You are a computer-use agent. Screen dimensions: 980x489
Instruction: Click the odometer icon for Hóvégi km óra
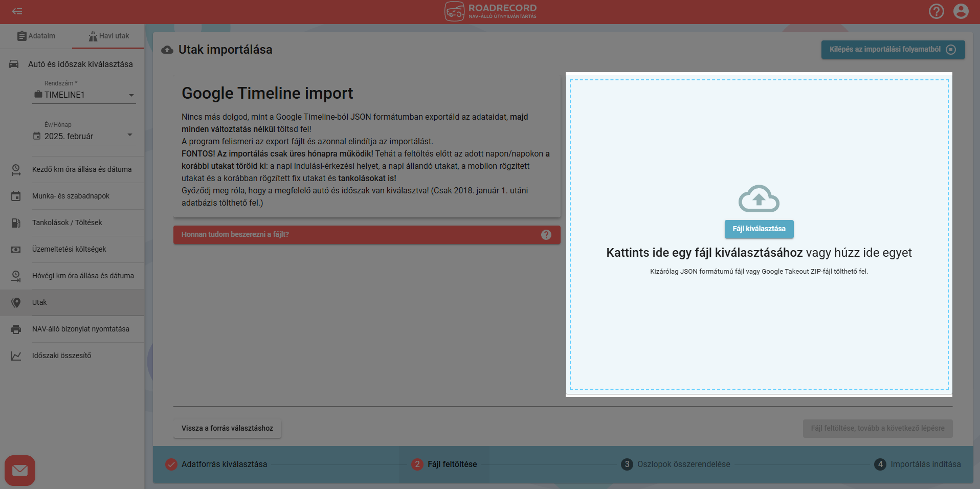(16, 276)
